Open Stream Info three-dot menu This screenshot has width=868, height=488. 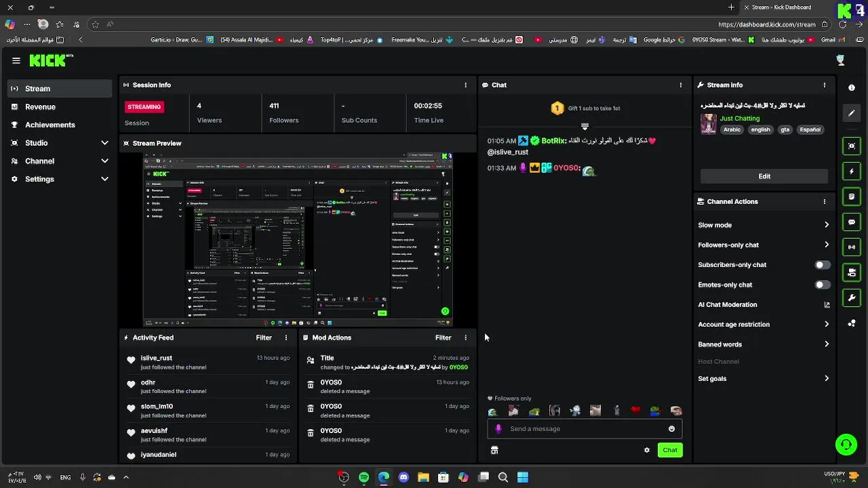[x=825, y=85]
